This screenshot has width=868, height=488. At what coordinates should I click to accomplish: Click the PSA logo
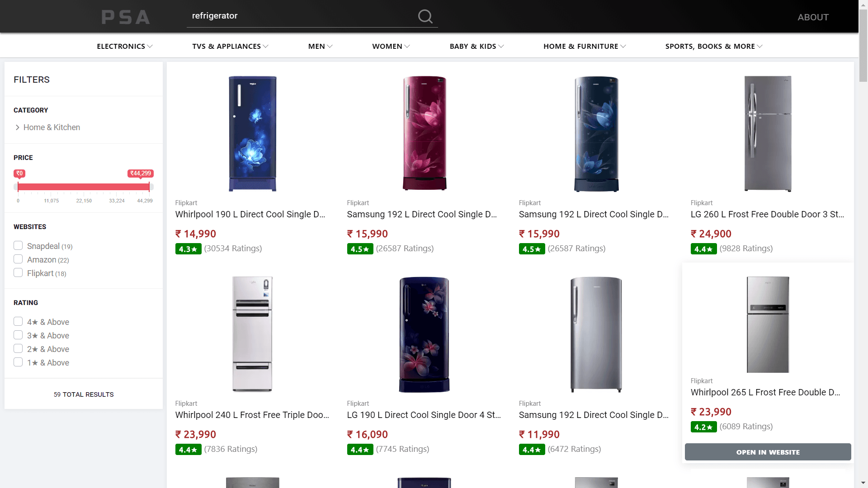[x=126, y=17]
